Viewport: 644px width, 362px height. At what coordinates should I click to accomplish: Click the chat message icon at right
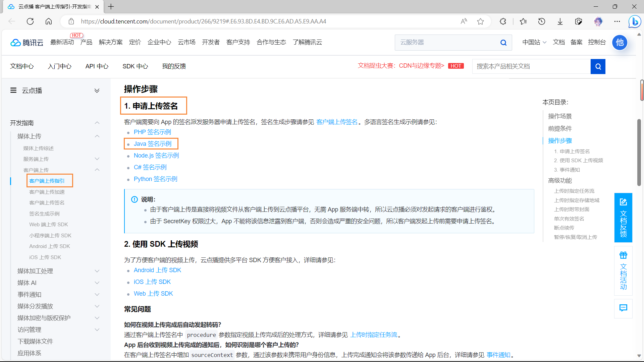point(623,308)
